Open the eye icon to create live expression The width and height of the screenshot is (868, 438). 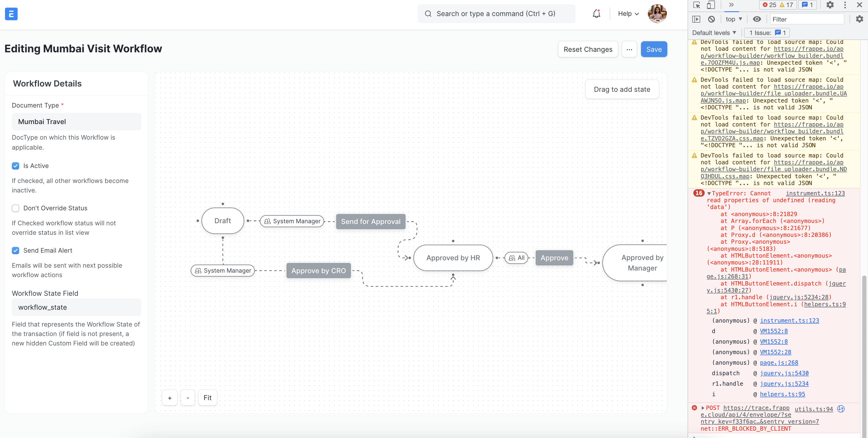tap(757, 19)
